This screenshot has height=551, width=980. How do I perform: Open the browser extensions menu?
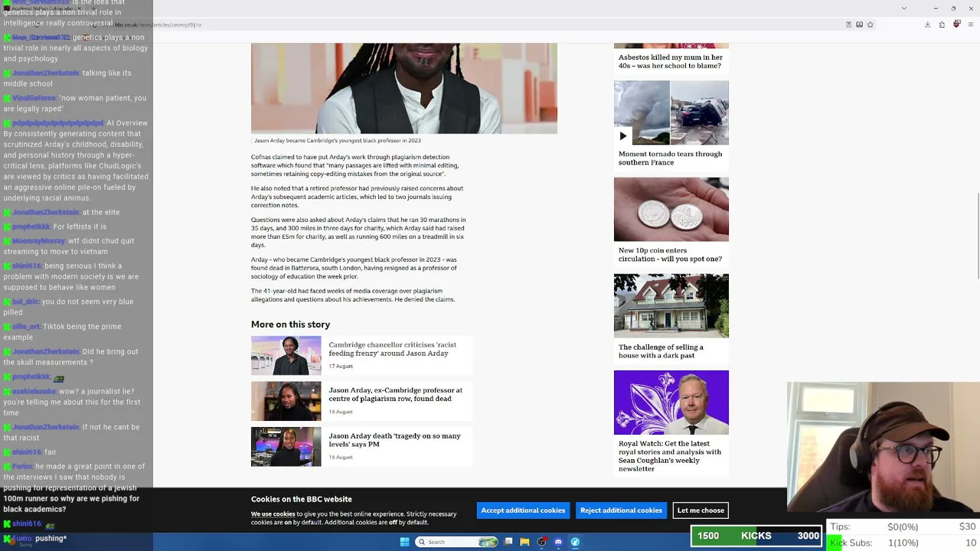tap(942, 24)
